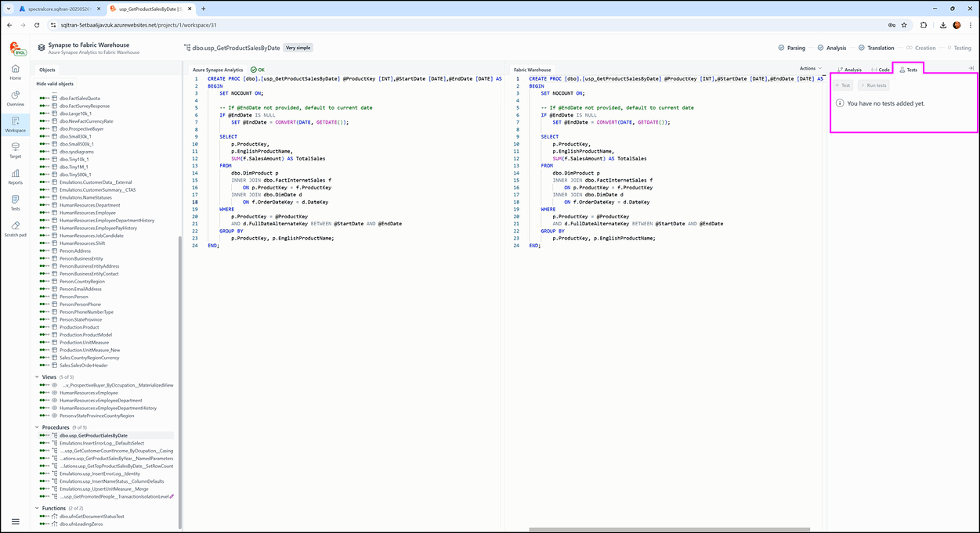Click the Translation step checkmark
The height and width of the screenshot is (533, 980).
[x=862, y=48]
